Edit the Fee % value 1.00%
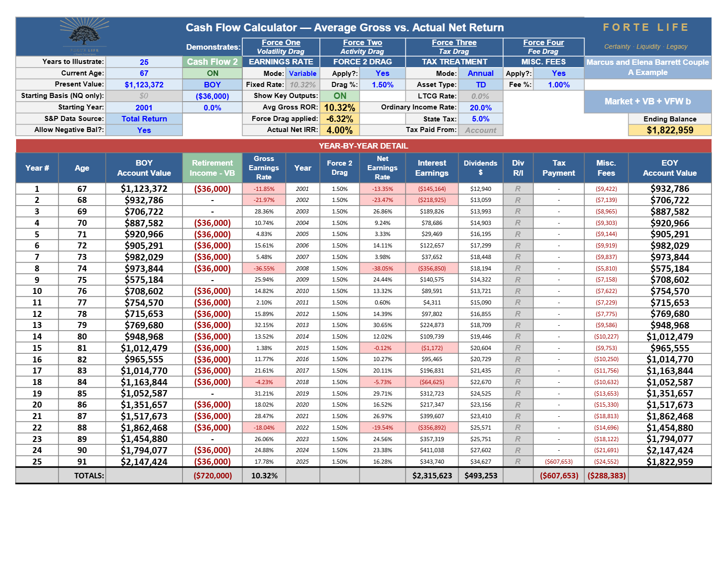728x563 pixels. tap(558, 85)
